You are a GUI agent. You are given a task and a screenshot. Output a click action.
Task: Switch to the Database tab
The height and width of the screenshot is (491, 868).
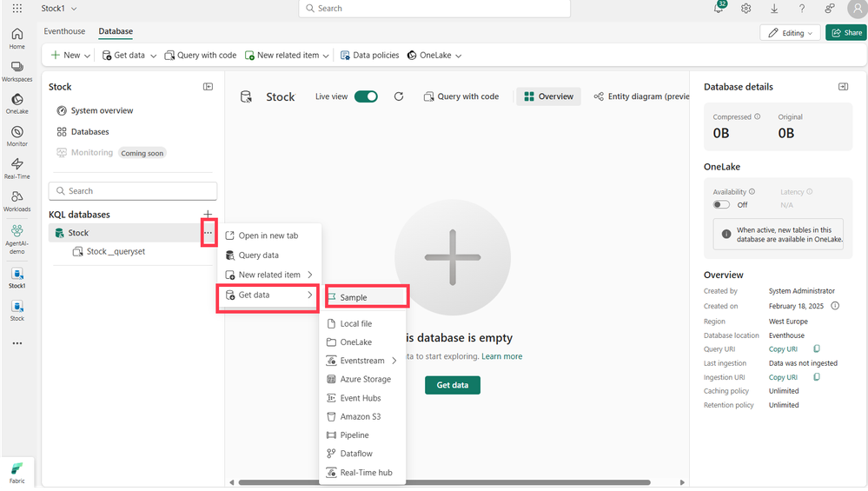pos(116,31)
